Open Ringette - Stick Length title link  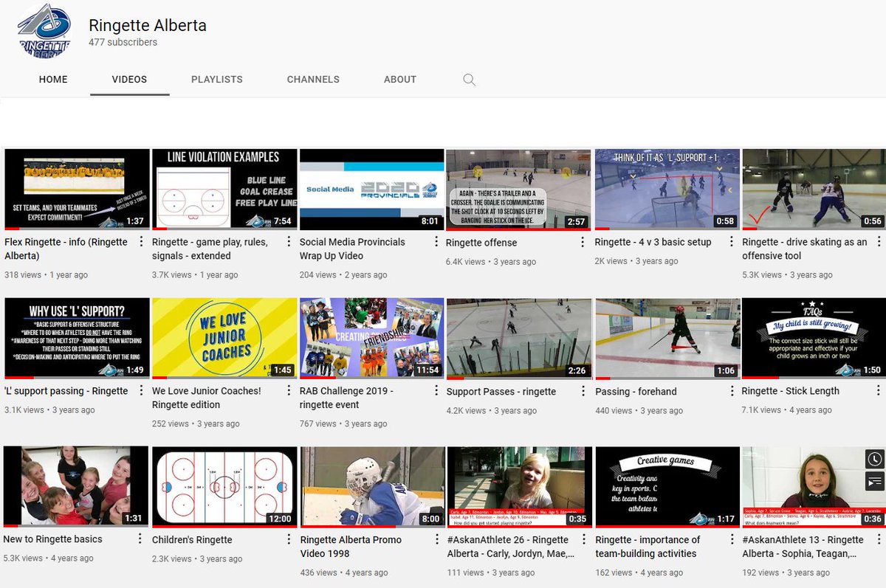pos(791,391)
